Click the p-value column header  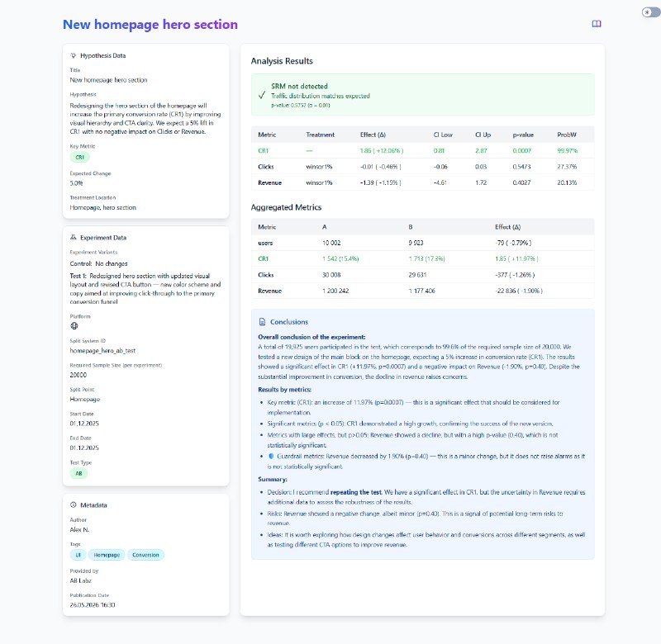pyautogui.click(x=523, y=135)
